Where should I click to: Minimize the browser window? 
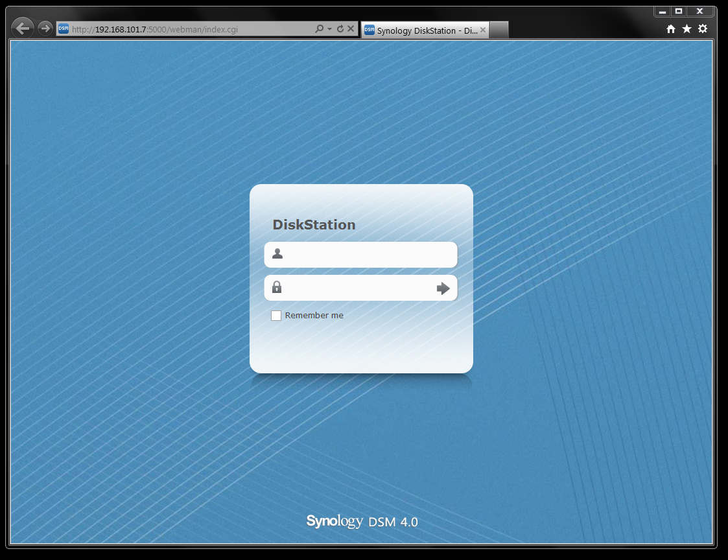coord(663,11)
